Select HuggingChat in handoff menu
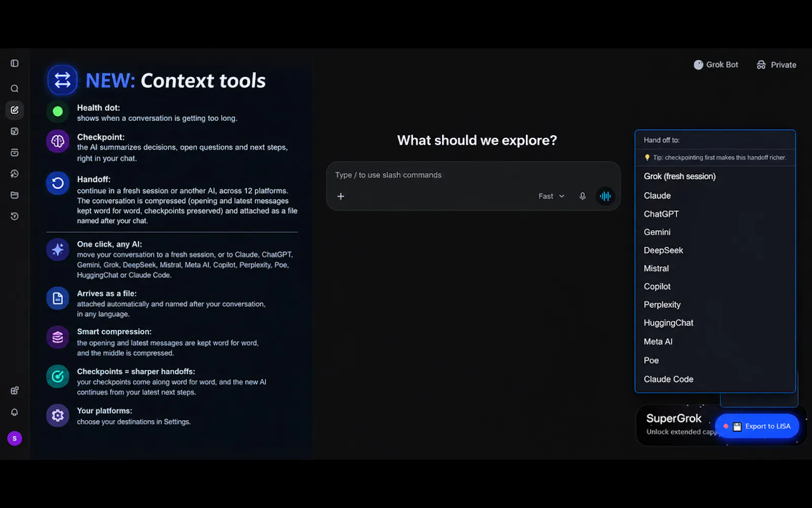Screen dimensions: 812x508 click(715, 323)
